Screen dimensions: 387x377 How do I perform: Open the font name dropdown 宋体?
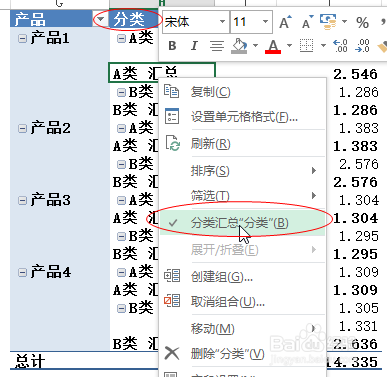[223, 22]
